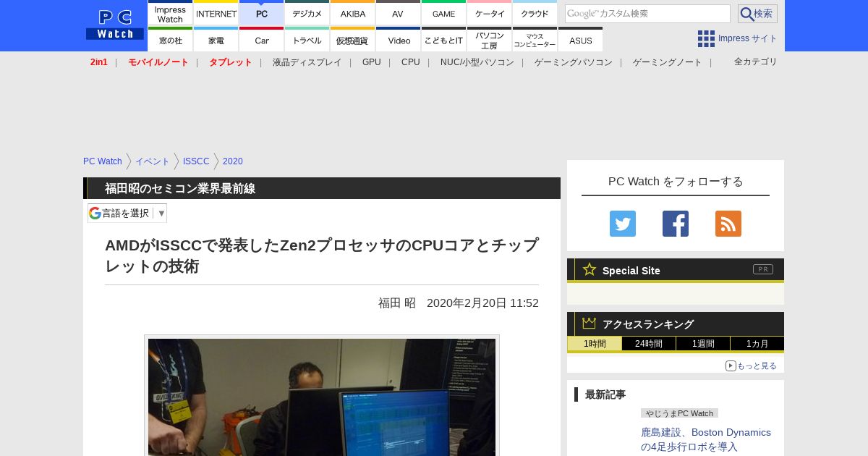This screenshot has width=868, height=456.
Task: Open Car Watch tab
Action: 262,40
